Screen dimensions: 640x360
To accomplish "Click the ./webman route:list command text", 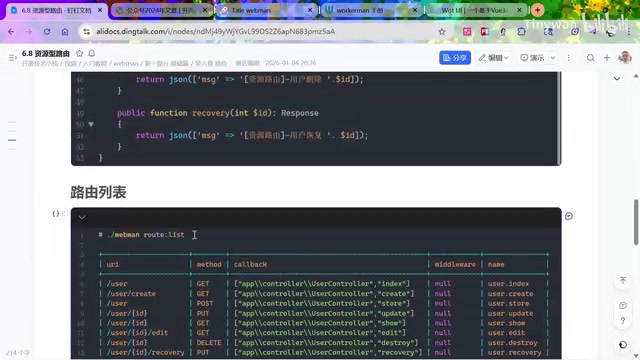I will (x=146, y=235).
